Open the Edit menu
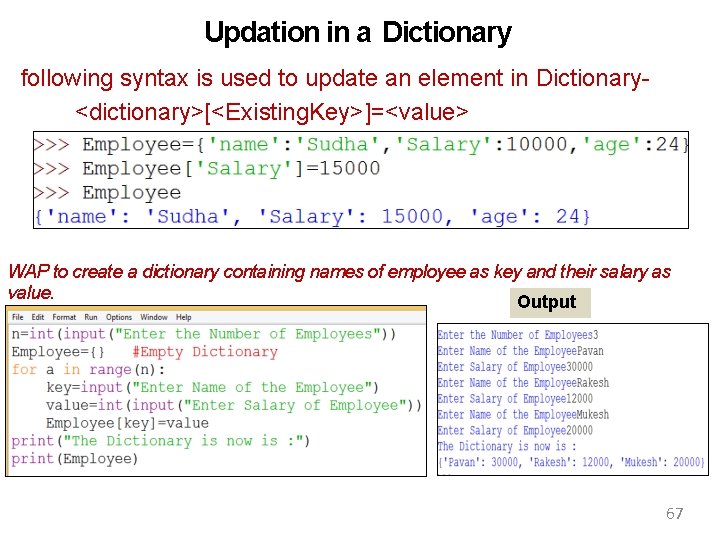 (38, 317)
